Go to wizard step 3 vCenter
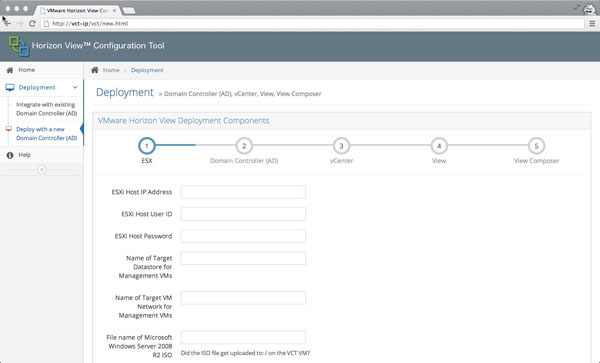This screenshot has height=363, width=600. (341, 146)
